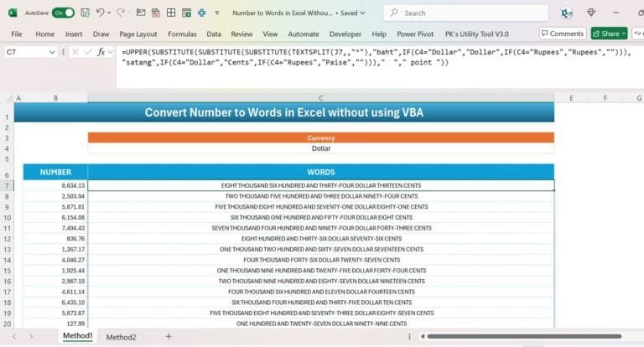644x347 pixels.
Task: Open the Developer ribbon tab
Action: [x=345, y=34]
